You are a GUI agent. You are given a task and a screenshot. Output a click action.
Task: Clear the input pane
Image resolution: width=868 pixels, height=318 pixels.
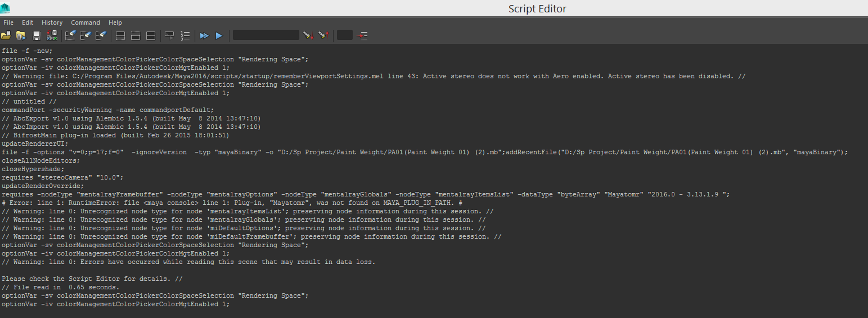[x=86, y=35]
